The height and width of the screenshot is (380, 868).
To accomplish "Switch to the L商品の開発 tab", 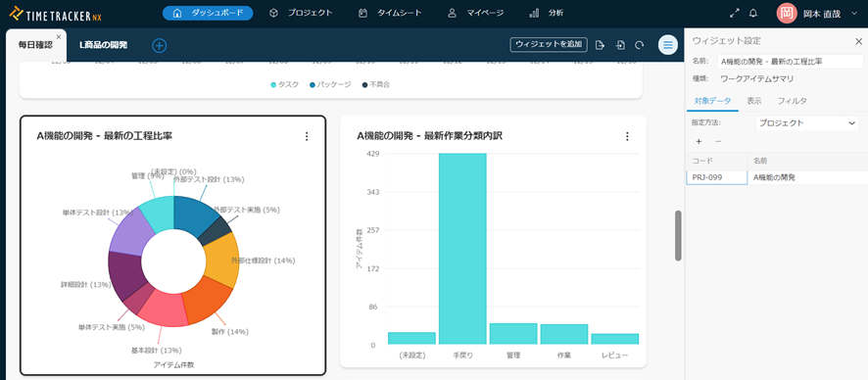I will pos(104,45).
